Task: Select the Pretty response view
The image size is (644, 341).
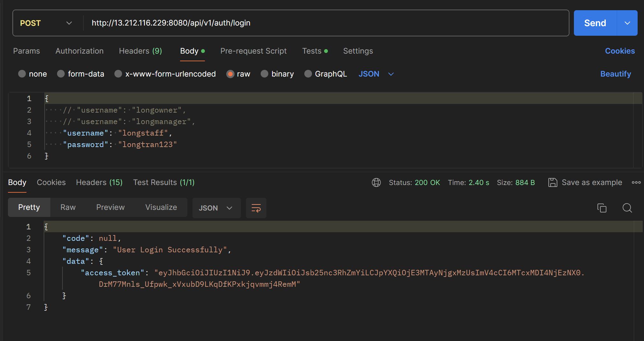Action: (29, 207)
